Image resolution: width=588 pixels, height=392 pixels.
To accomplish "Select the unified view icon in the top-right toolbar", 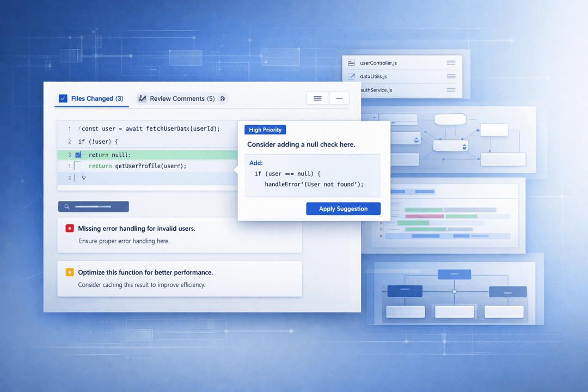I will [x=317, y=98].
